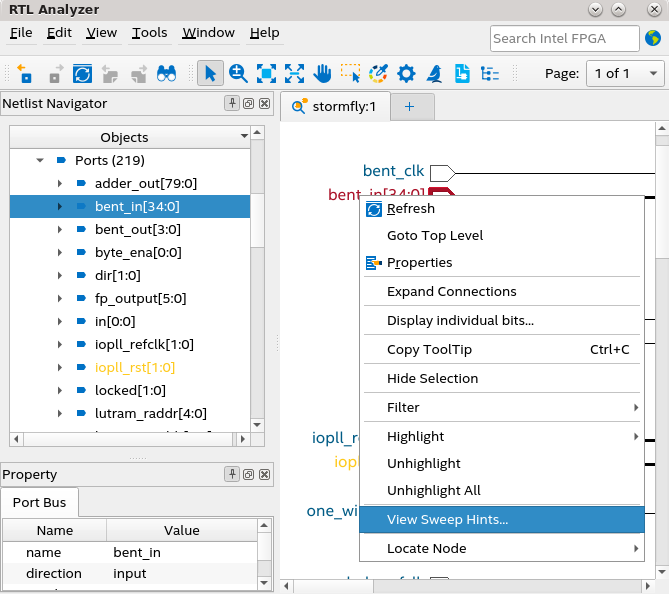The height and width of the screenshot is (594, 669).
Task: Click the Search Intel FPGA input field
Action: tap(564, 38)
